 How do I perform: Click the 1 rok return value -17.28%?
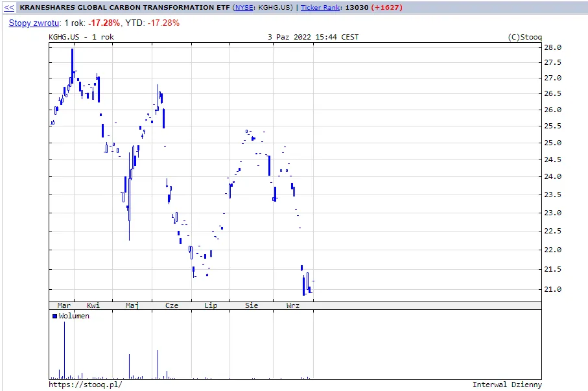104,23
